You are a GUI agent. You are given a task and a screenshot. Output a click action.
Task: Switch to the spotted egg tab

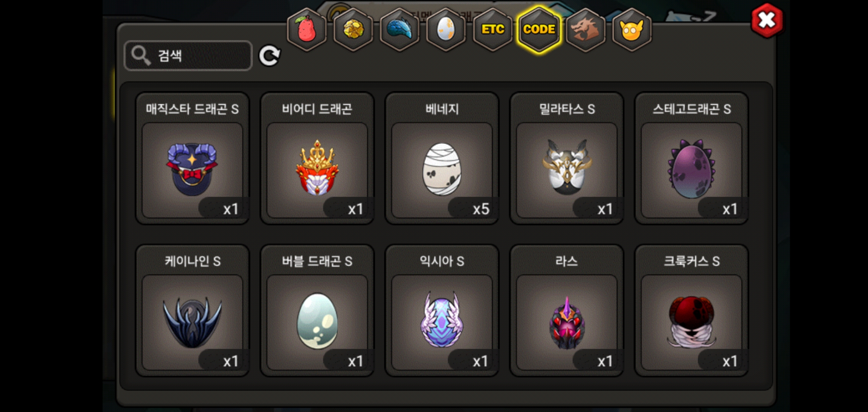tap(446, 29)
